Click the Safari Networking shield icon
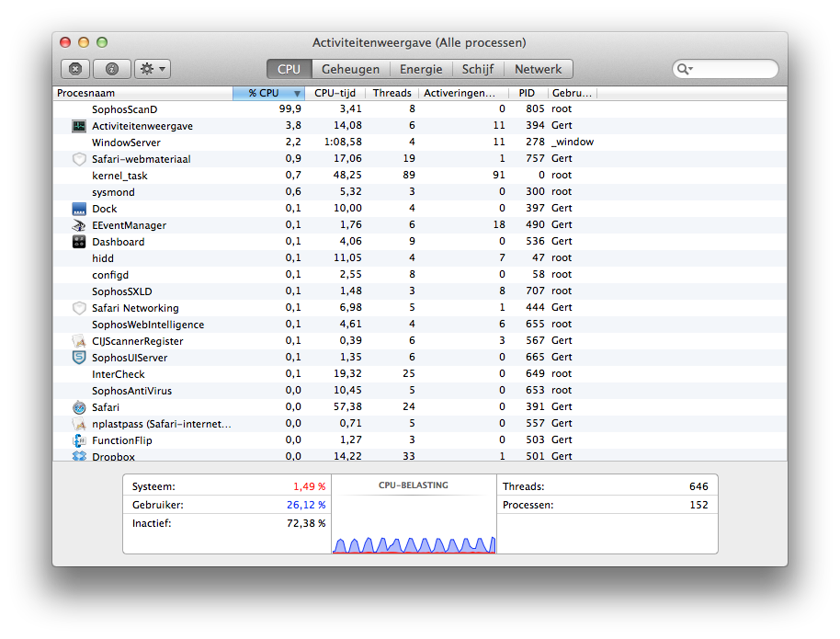The height and width of the screenshot is (639, 840). pyautogui.click(x=79, y=308)
